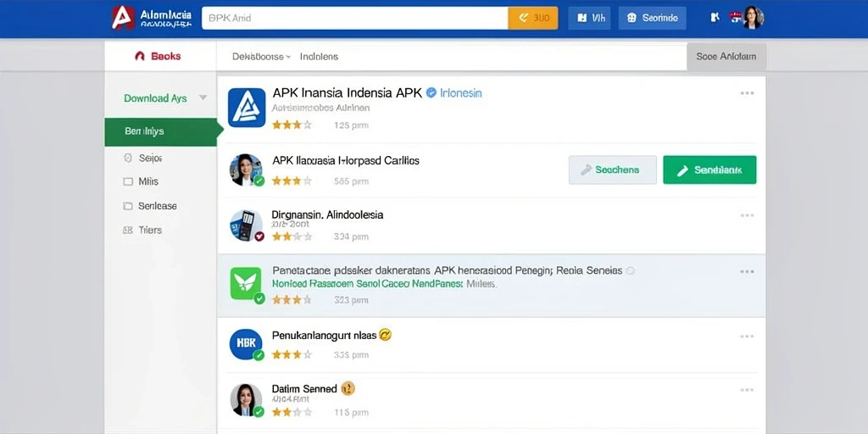Viewport: 868px width, 434px height.
Task: Rate Dirgnansin Alindoolesia with stars
Action: pyautogui.click(x=292, y=236)
